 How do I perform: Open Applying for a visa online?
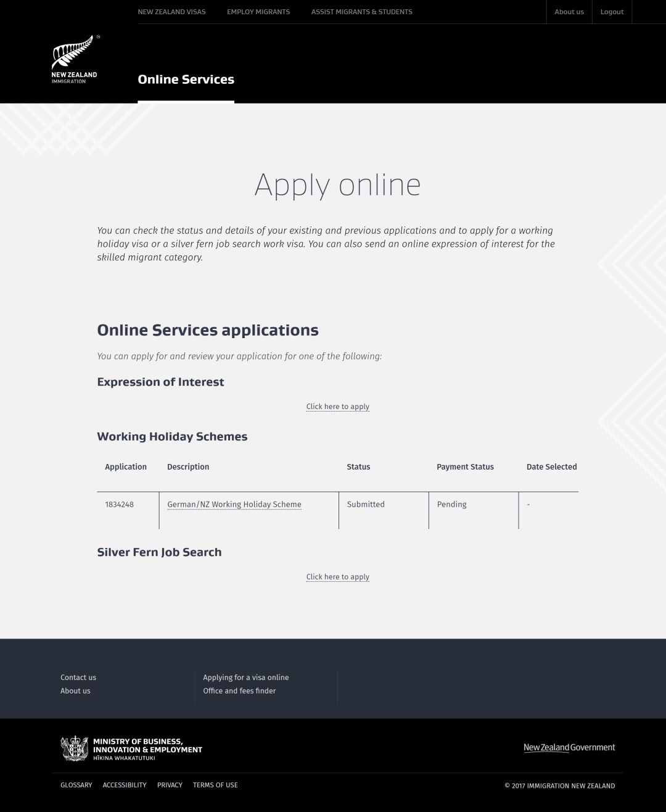[x=246, y=677]
